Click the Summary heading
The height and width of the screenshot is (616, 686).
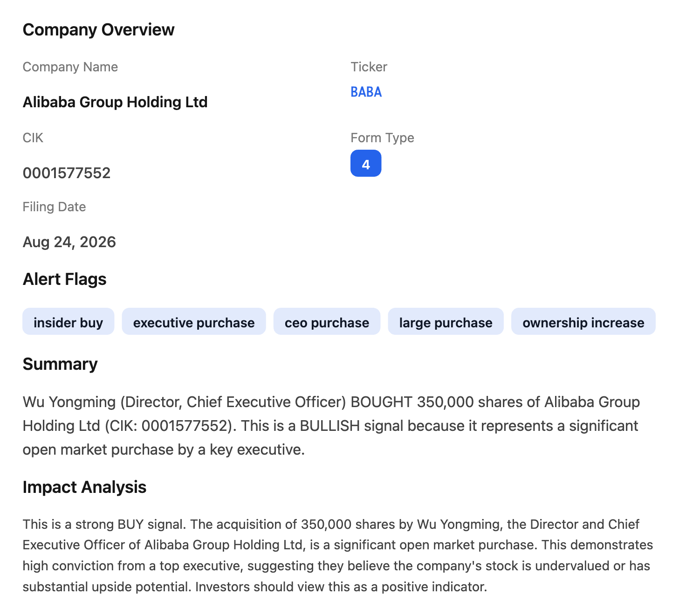click(x=60, y=364)
